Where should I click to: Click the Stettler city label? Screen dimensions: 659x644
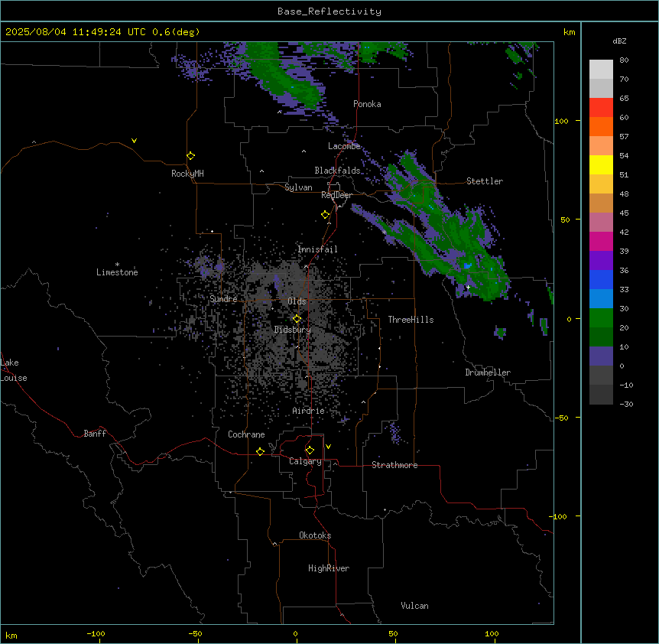point(485,181)
